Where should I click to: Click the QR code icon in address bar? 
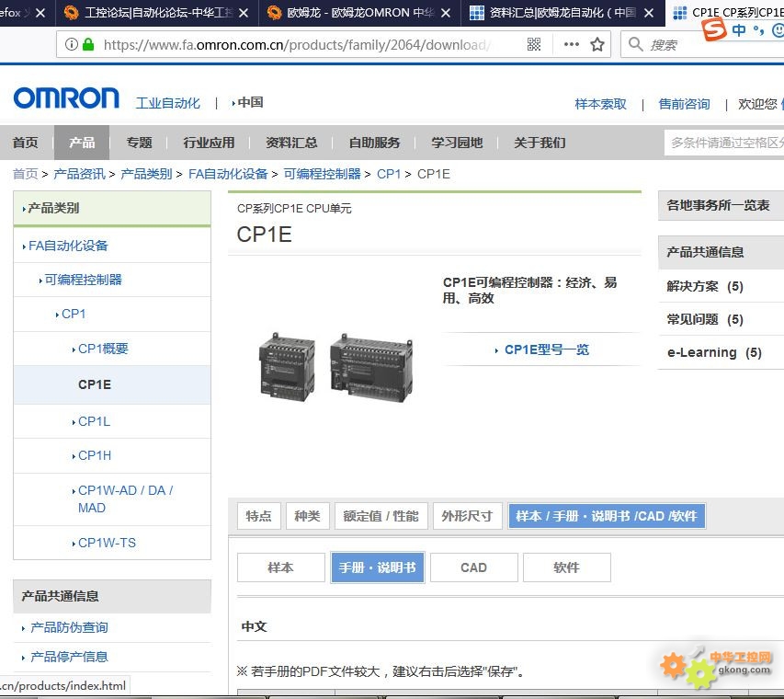pyautogui.click(x=533, y=44)
